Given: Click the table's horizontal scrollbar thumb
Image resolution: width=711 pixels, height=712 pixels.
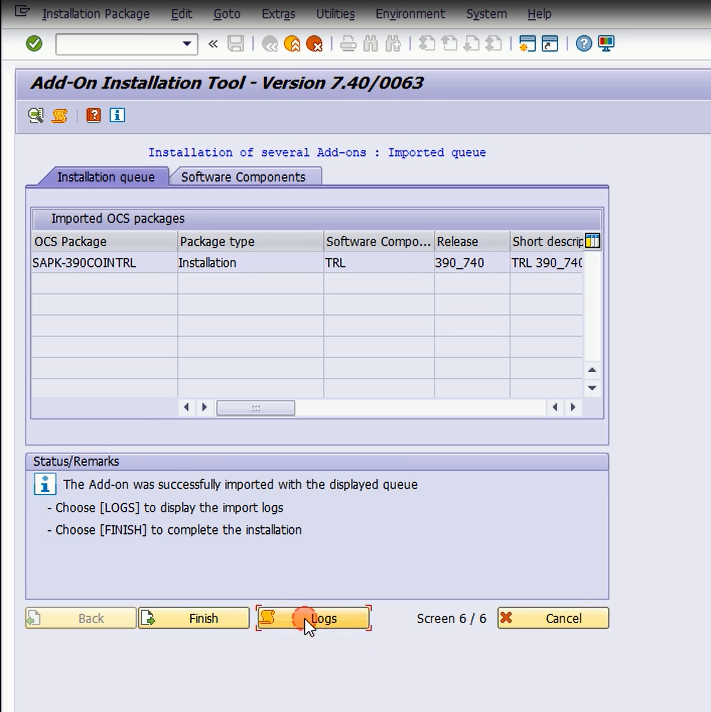Looking at the screenshot, I should coord(255,408).
